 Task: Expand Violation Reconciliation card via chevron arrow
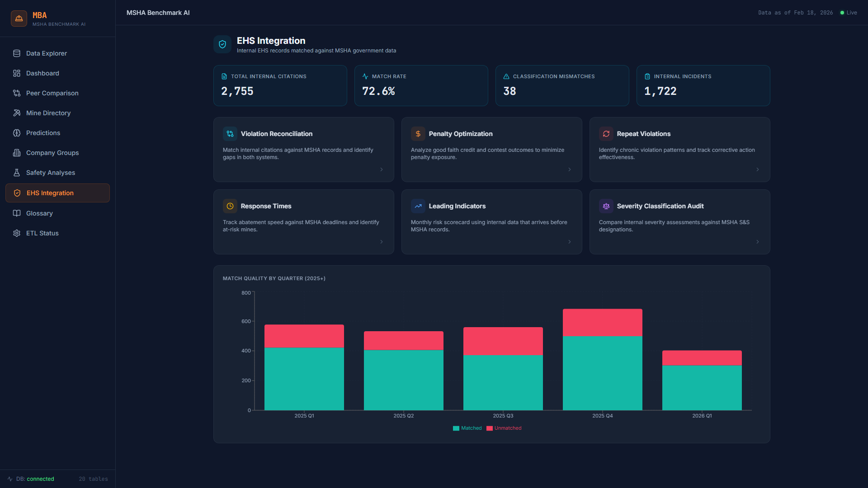pyautogui.click(x=382, y=169)
